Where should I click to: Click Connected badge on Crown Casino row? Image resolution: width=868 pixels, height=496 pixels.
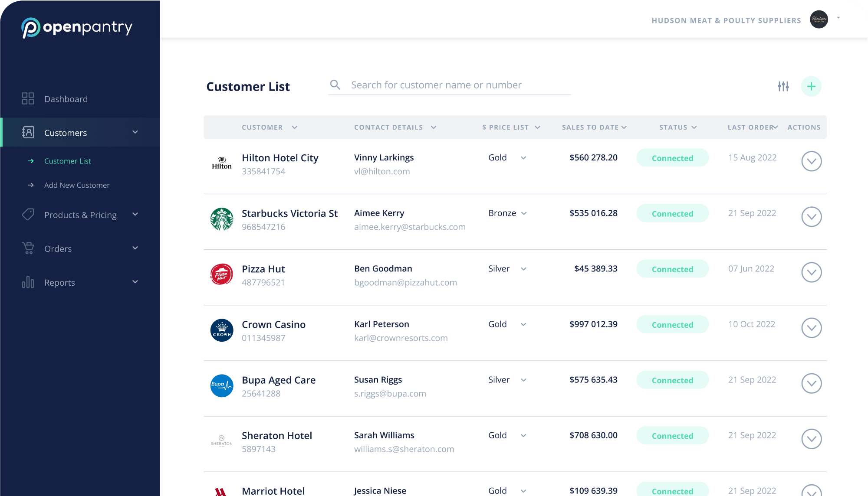(x=672, y=324)
